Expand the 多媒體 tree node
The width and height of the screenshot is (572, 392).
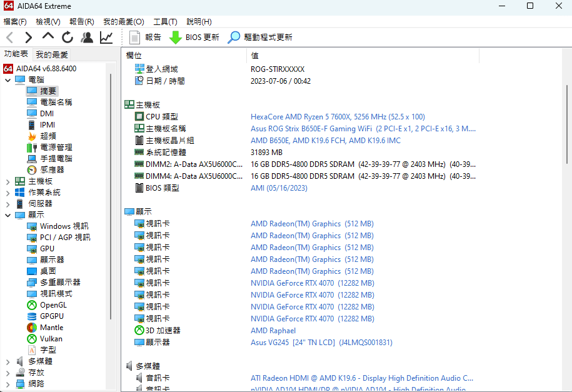tap(8, 361)
